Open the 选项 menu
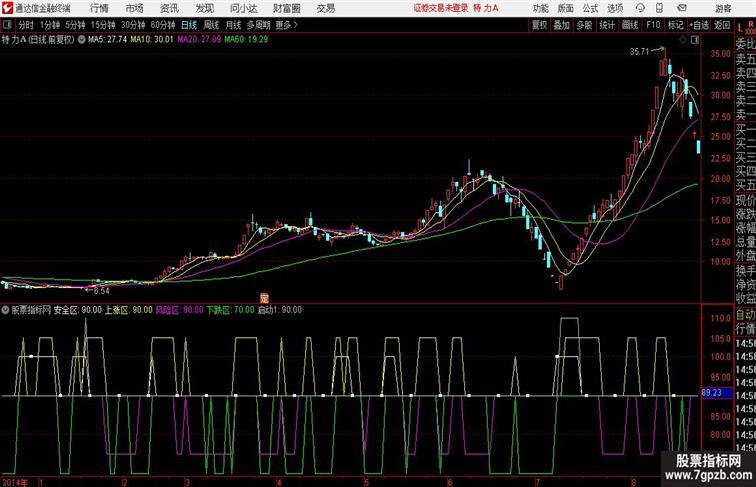The width and height of the screenshot is (756, 487). 615,8
